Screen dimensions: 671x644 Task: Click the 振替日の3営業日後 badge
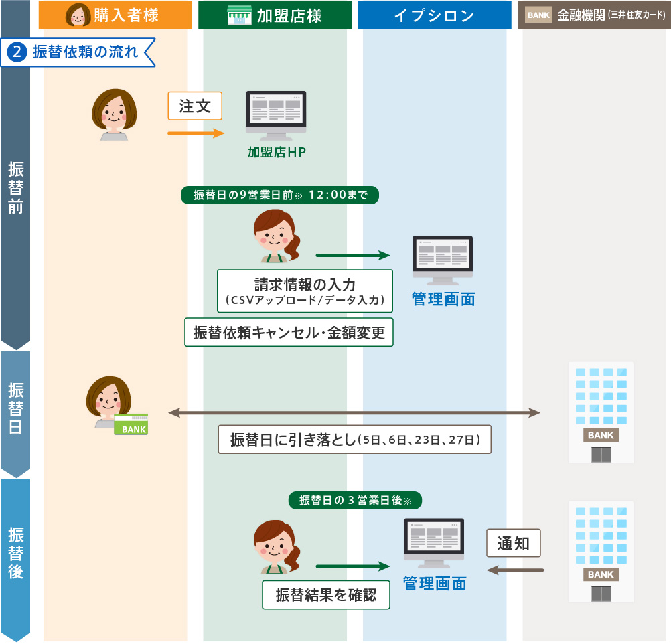355,500
